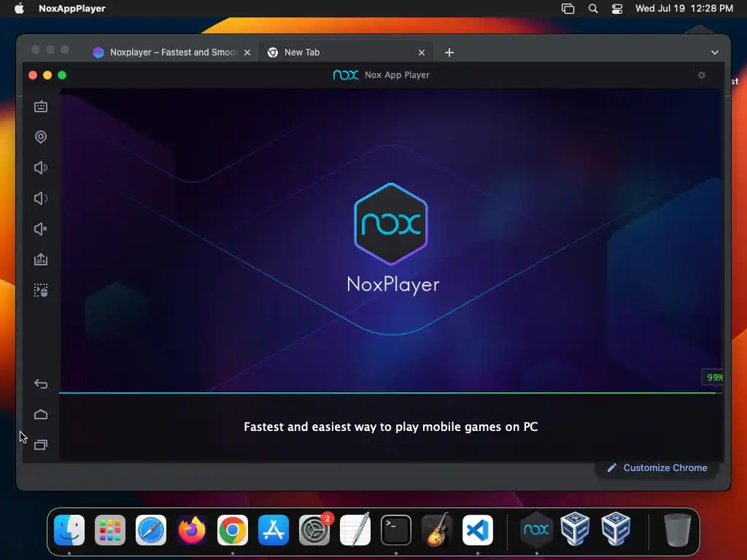Viewport: 747px width, 560px height.
Task: Open the macro/script recorder icon
Action: [x=41, y=290]
